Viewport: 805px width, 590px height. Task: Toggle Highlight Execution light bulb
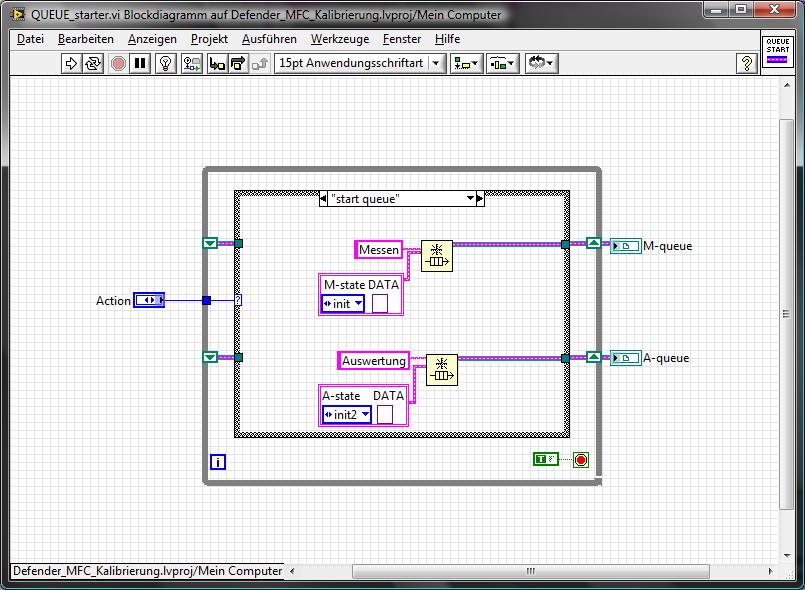click(x=167, y=63)
